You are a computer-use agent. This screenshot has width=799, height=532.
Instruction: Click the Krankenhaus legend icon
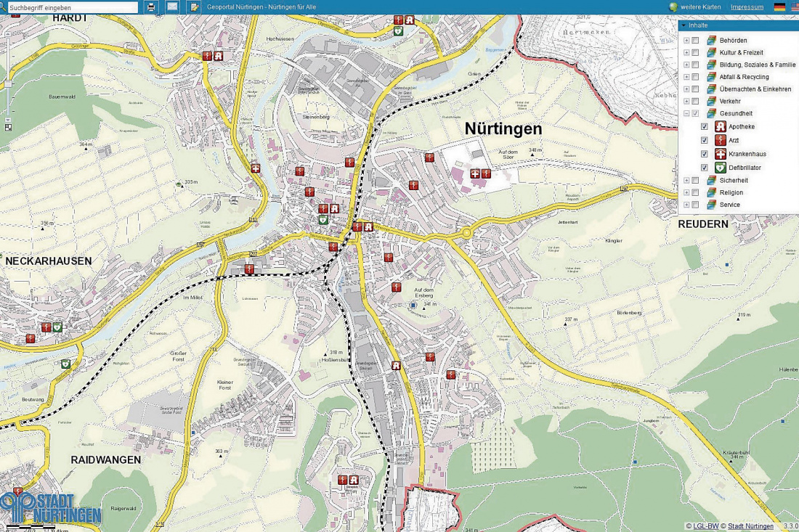pos(720,154)
